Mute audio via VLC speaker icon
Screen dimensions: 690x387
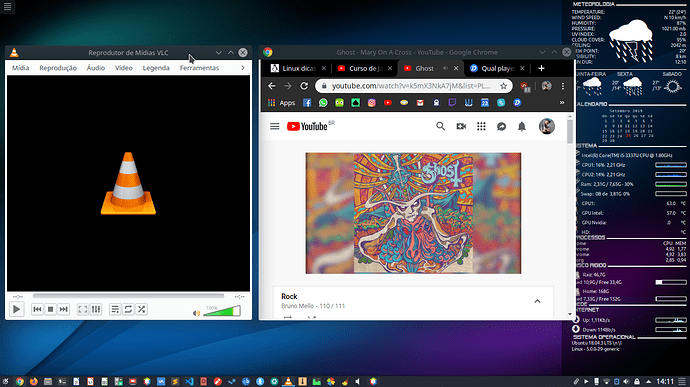click(x=196, y=313)
